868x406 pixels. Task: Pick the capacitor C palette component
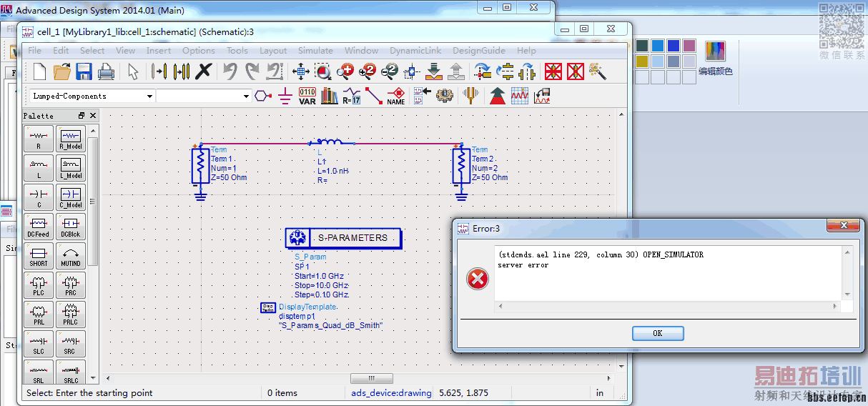(39, 197)
